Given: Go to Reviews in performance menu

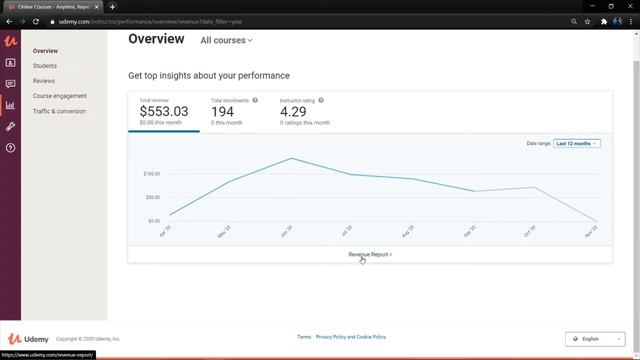Looking at the screenshot, I should point(44,81).
